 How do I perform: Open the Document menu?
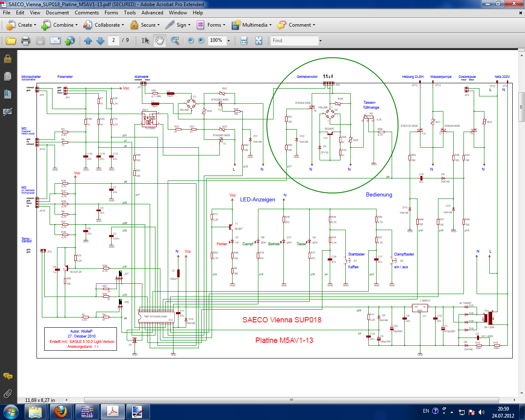(57, 13)
